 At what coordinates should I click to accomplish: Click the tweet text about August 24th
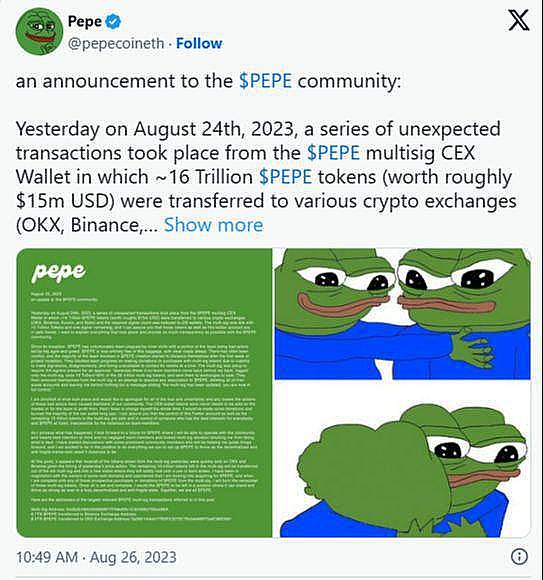(x=266, y=177)
